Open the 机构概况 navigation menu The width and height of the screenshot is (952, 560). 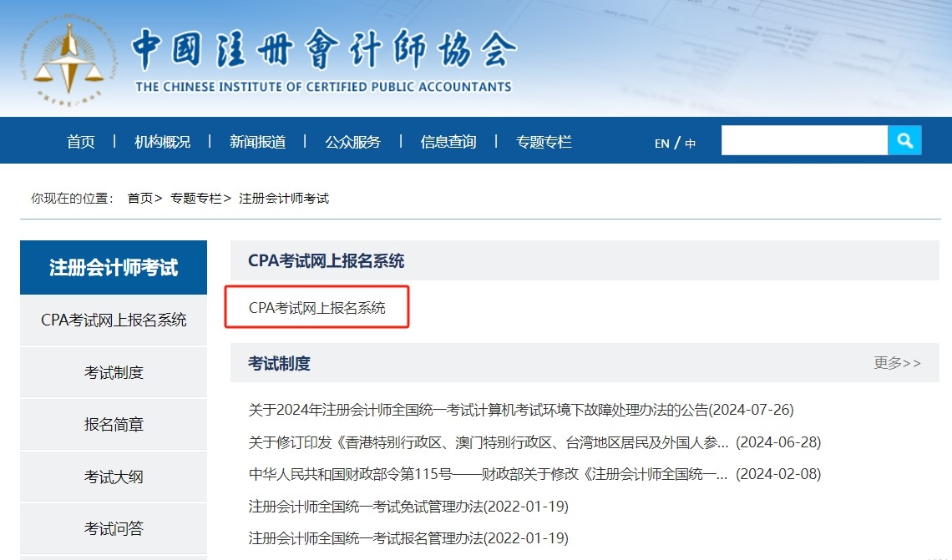(x=163, y=142)
